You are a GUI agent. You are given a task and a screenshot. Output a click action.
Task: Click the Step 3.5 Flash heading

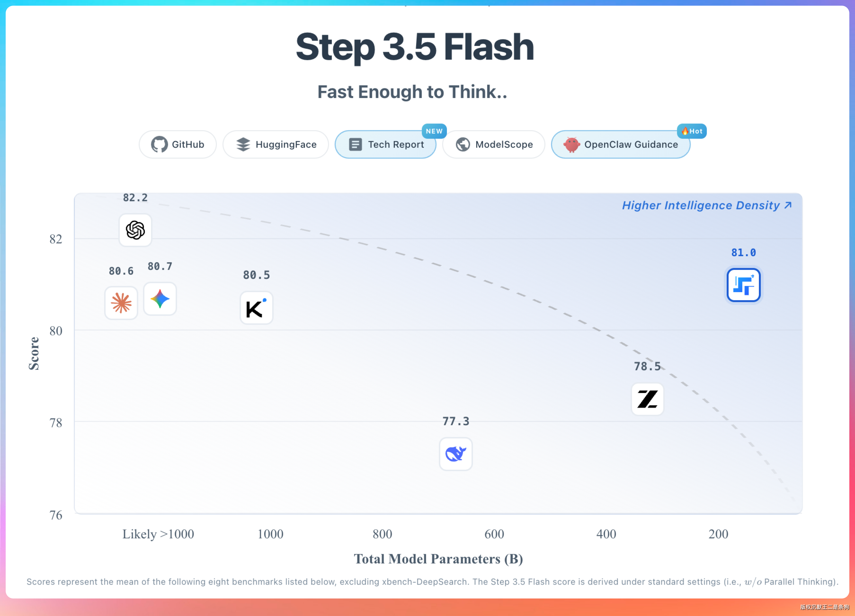pyautogui.click(x=415, y=47)
